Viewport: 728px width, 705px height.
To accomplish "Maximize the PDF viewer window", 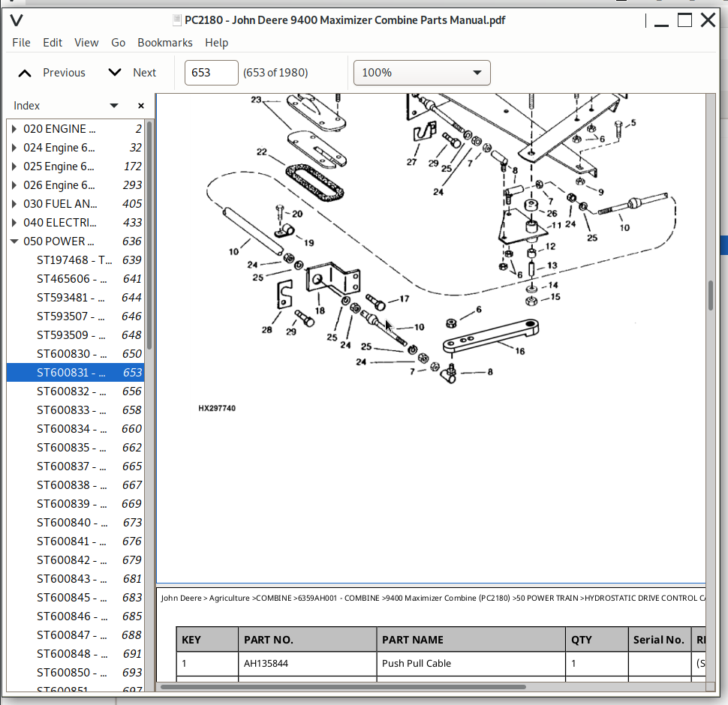I will 684,20.
